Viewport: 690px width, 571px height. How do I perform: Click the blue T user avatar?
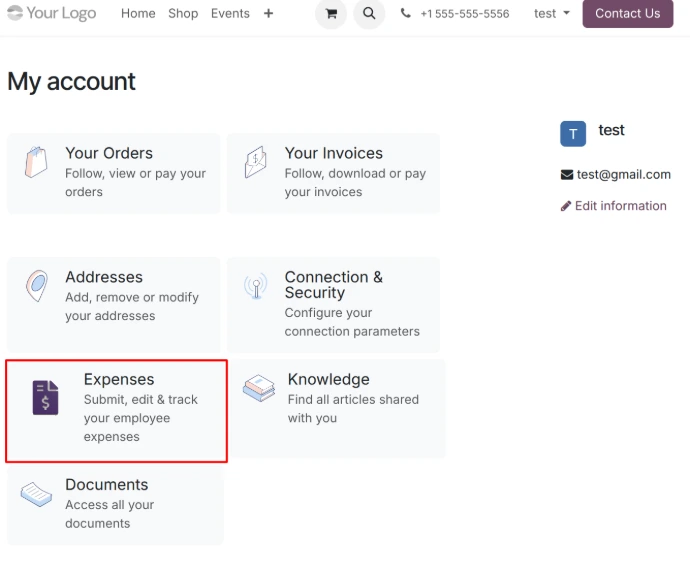(573, 134)
